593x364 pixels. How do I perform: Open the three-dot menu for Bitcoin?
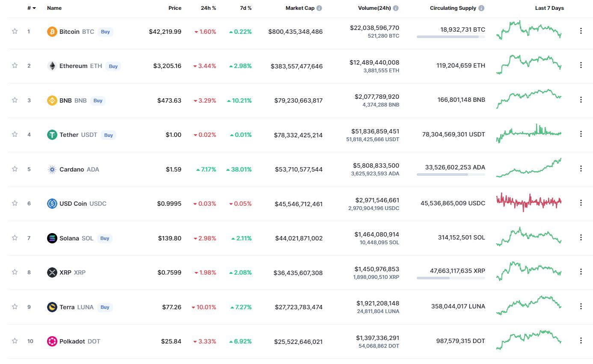tap(581, 31)
